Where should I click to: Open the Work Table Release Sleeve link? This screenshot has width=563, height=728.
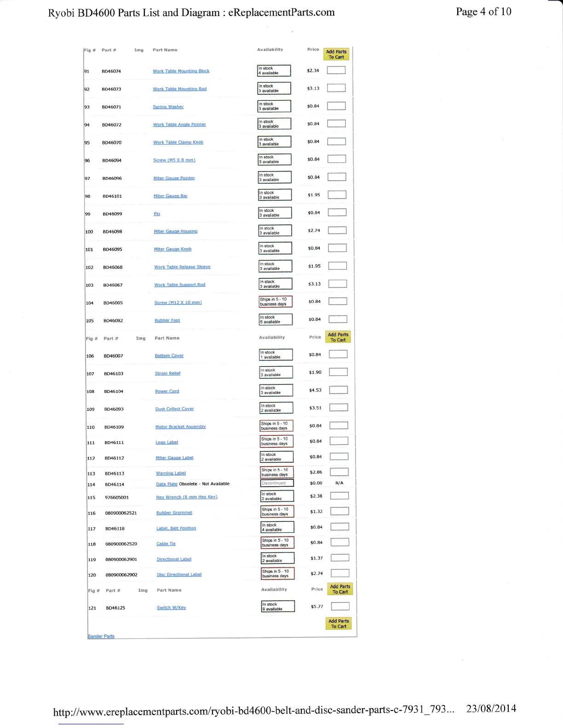[x=182, y=267]
